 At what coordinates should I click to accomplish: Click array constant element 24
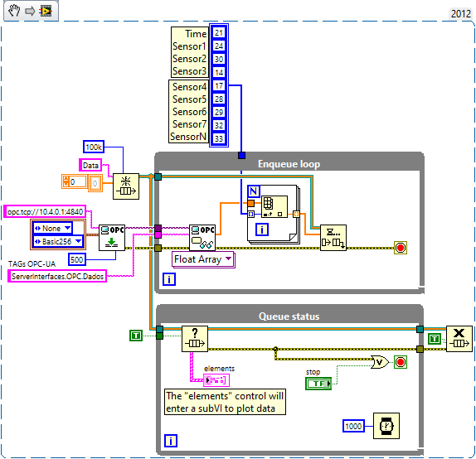219,46
